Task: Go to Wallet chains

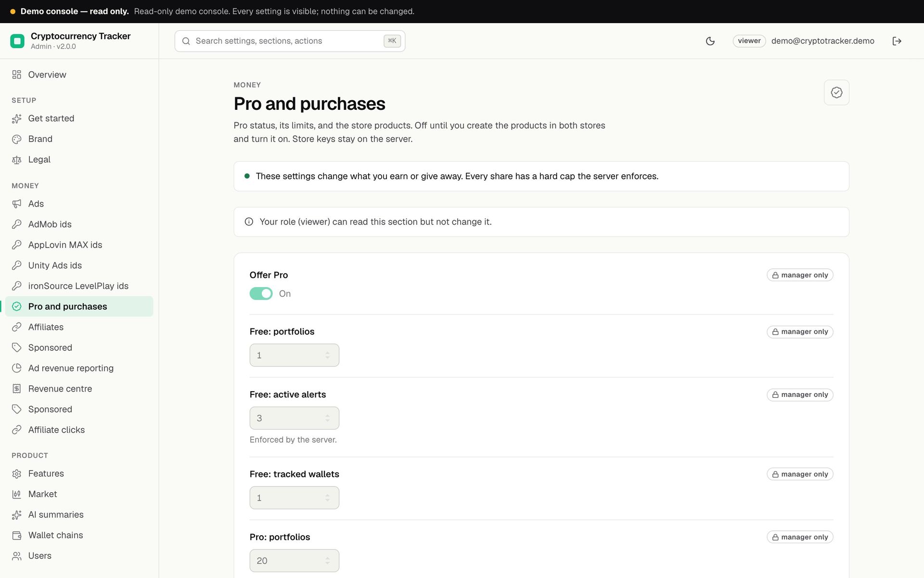Action: (79, 536)
